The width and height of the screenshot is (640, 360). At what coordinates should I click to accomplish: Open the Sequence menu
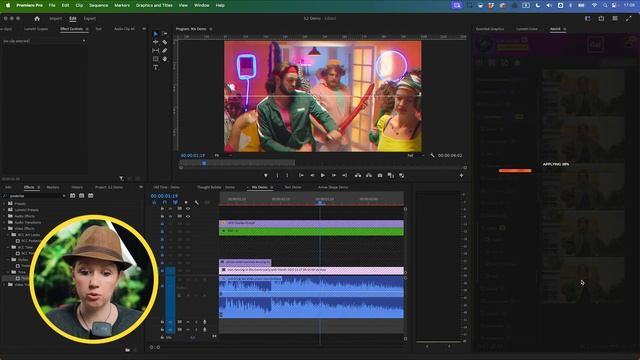[98, 5]
